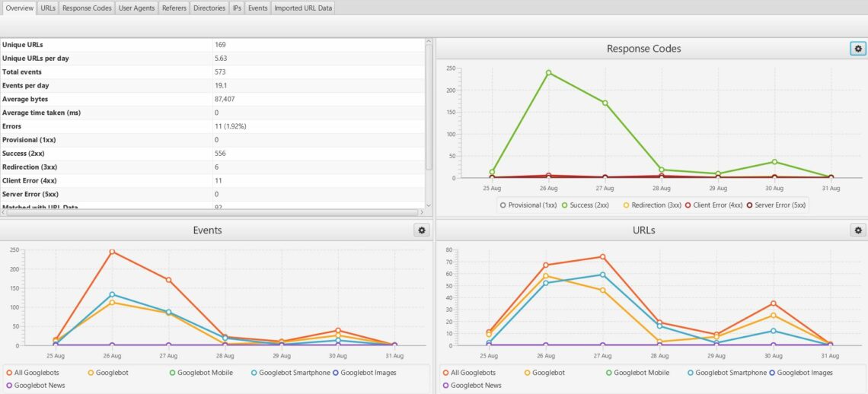Select the Unique URLs row

tap(212, 45)
